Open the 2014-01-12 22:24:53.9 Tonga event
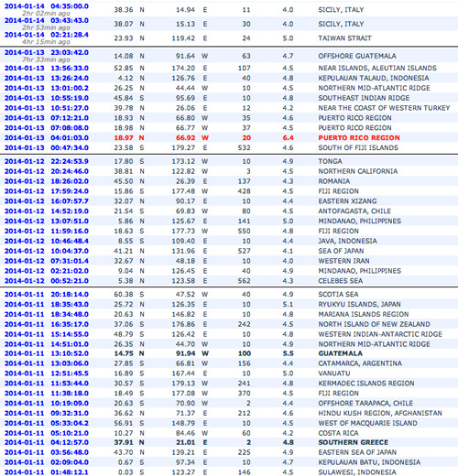Viewport: 458px width, 476px height. coord(47,161)
